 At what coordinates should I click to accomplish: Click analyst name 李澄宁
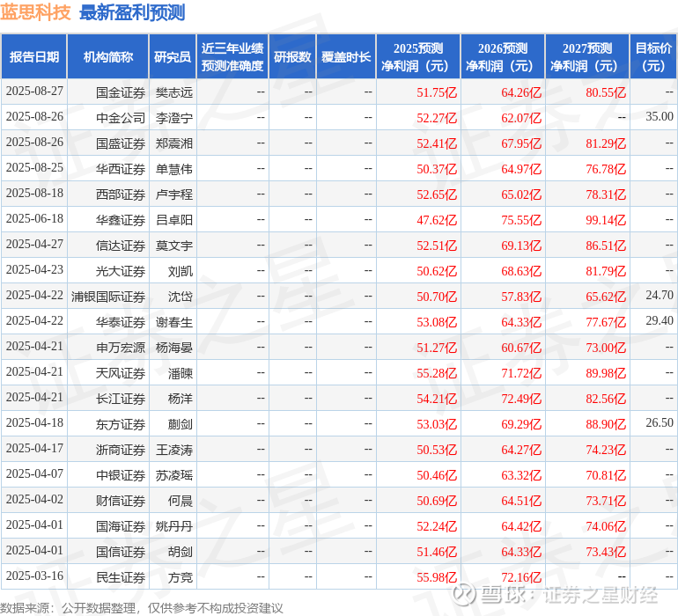point(174,118)
